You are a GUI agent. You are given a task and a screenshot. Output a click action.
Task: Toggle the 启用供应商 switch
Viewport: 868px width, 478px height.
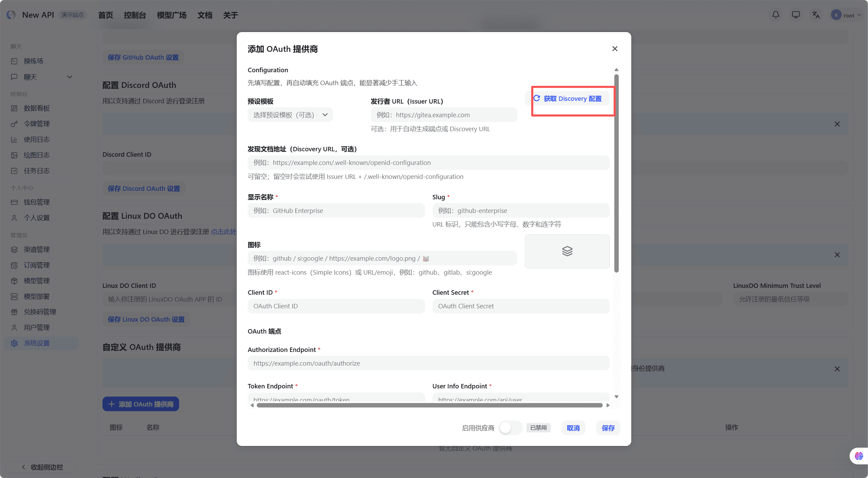pos(510,428)
